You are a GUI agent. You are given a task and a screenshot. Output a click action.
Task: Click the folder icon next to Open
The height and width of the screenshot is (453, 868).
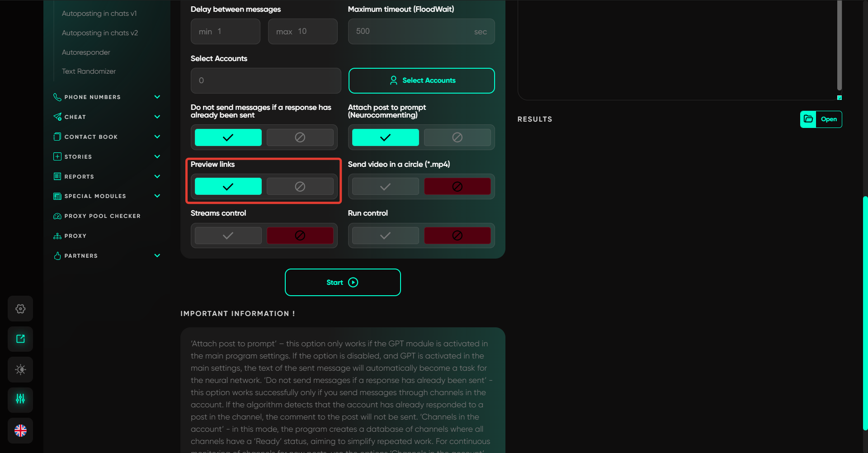pos(808,119)
